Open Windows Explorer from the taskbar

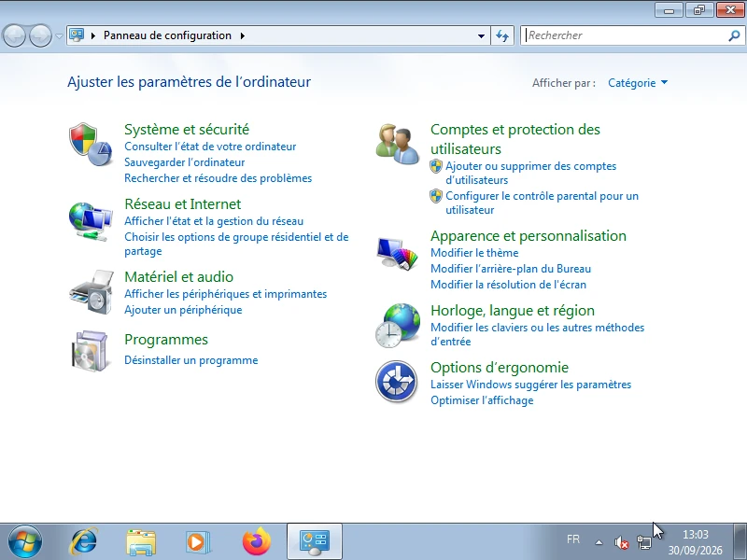[141, 542]
